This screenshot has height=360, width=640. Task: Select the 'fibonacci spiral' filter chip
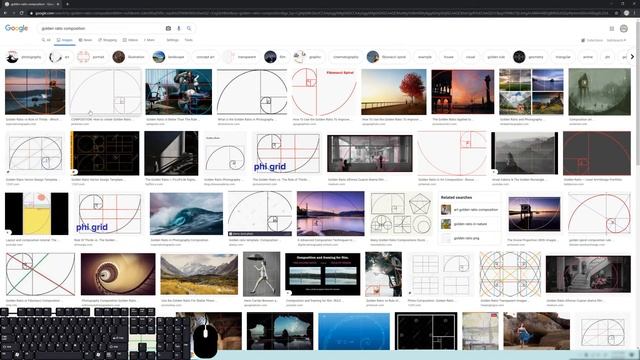click(x=387, y=57)
